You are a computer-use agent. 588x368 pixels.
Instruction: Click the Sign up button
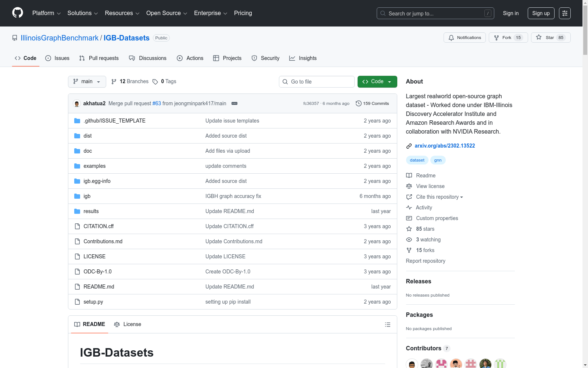coord(541,13)
